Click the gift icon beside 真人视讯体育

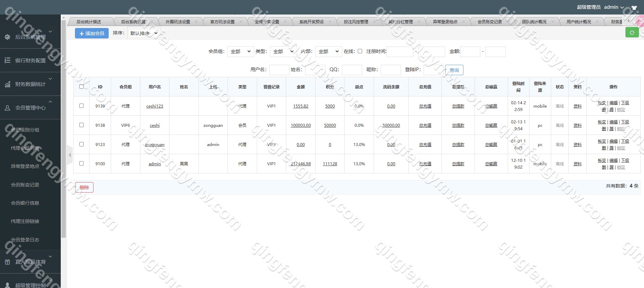pos(7,262)
